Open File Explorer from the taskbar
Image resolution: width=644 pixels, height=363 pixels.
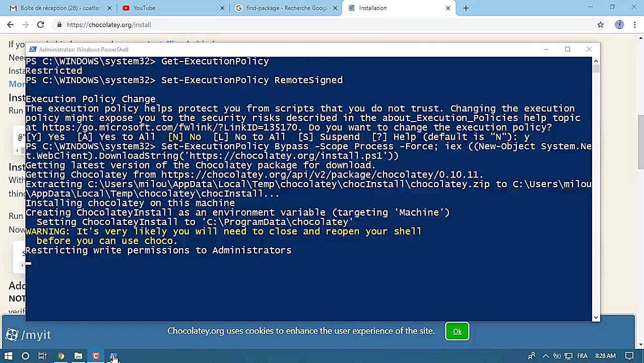(78, 356)
